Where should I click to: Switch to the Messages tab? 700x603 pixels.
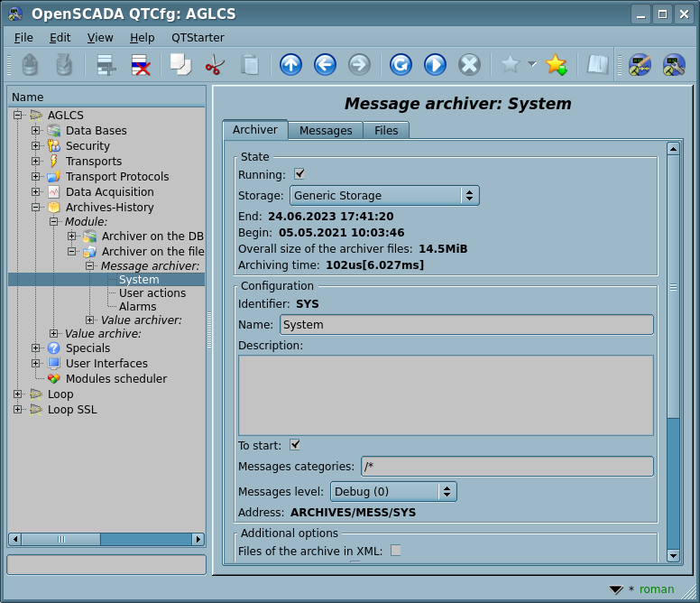click(326, 131)
